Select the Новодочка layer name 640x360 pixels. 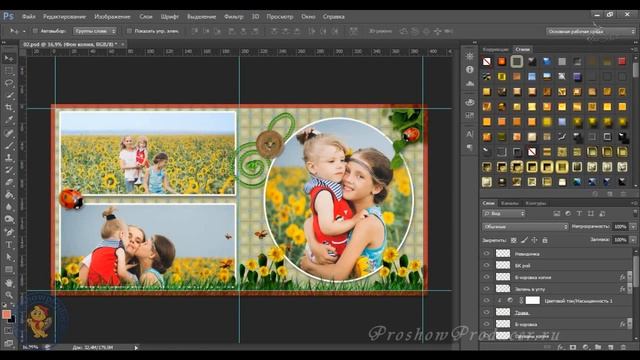(x=527, y=254)
